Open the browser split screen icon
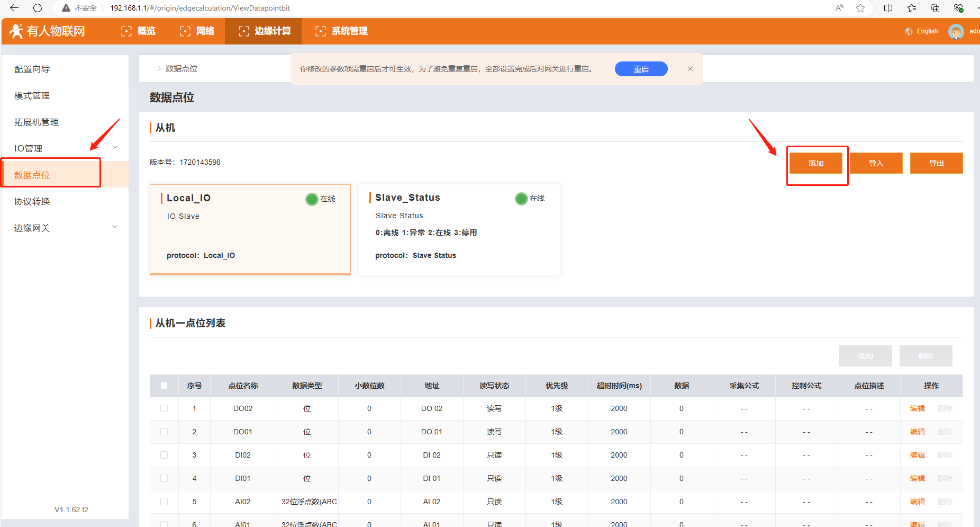The image size is (980, 527). 888,8
